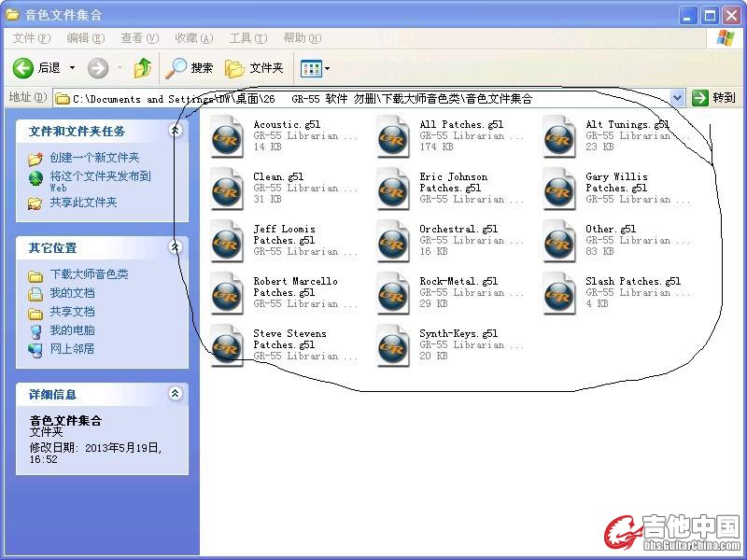Open 我的电脑 from other places
Image resolution: width=747 pixels, height=560 pixels.
click(x=72, y=330)
